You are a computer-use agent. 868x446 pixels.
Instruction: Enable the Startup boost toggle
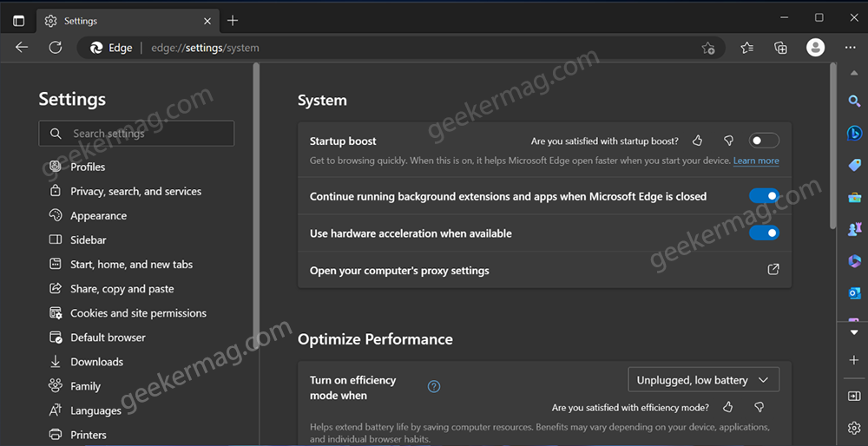point(764,141)
